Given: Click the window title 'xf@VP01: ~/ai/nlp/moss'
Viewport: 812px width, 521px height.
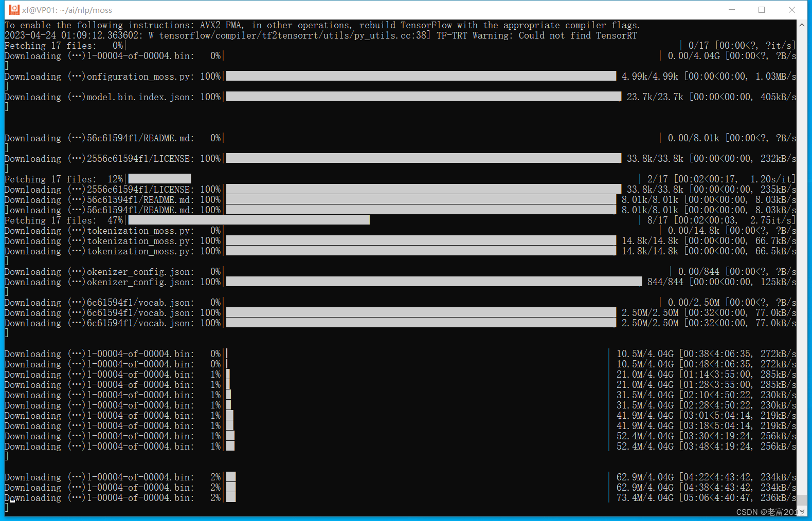Looking at the screenshot, I should pyautogui.click(x=67, y=10).
